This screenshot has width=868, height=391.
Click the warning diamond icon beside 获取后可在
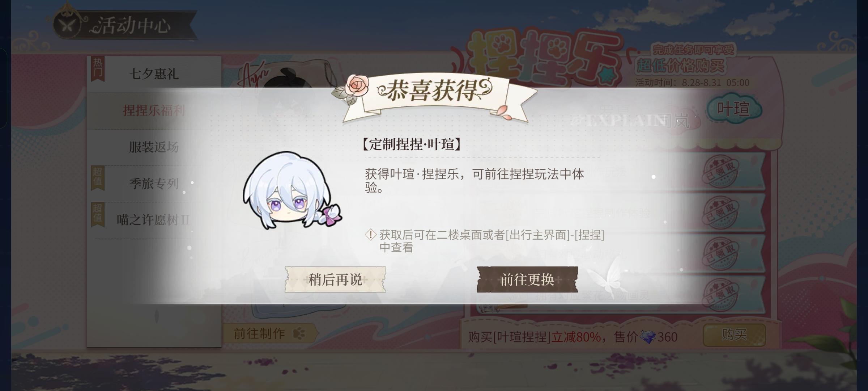[371, 235]
